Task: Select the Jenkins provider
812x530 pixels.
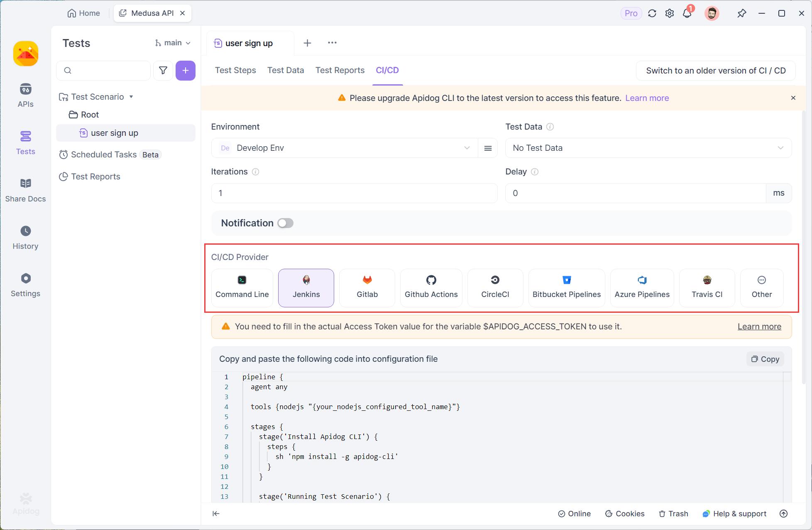Action: tap(306, 288)
